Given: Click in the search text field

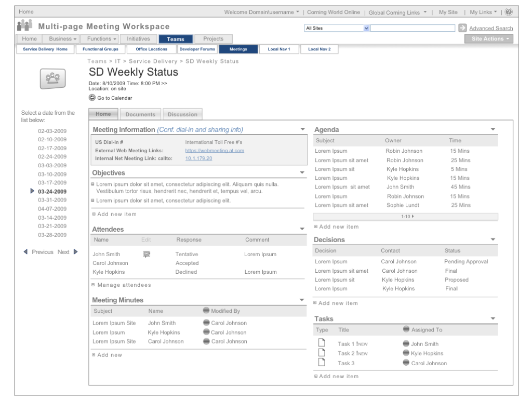Looking at the screenshot, I should click(413, 28).
